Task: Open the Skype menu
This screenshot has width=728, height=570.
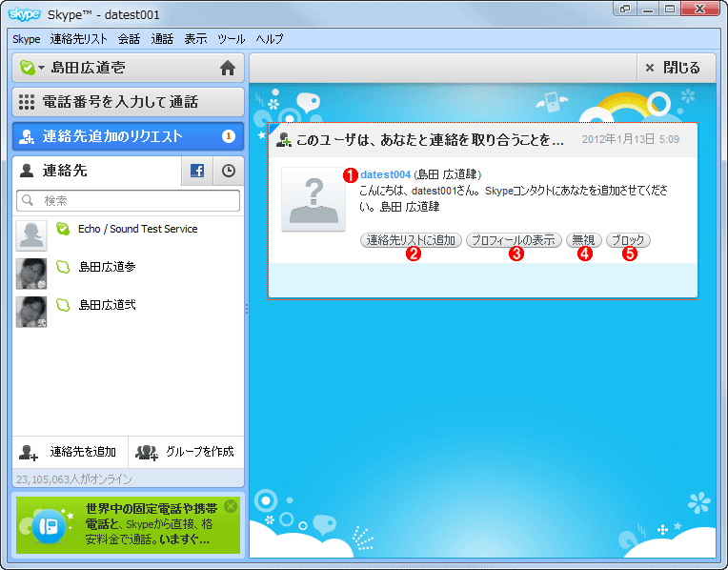Action: click(27, 39)
